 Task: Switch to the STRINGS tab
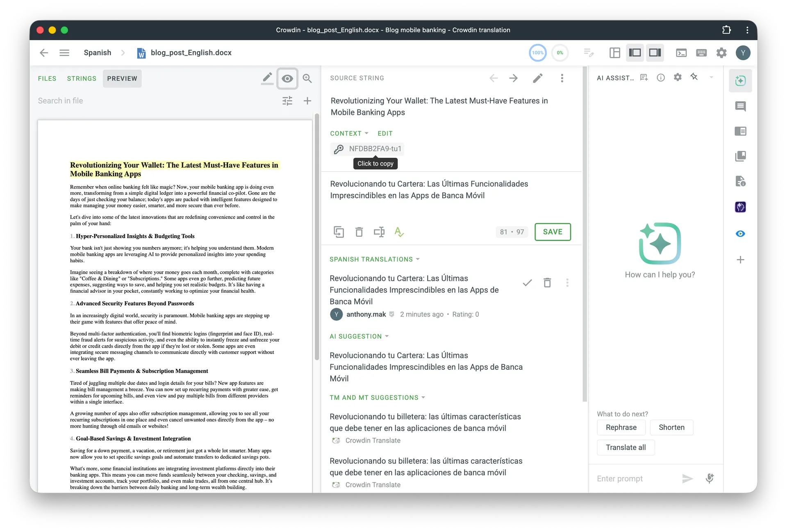point(82,79)
